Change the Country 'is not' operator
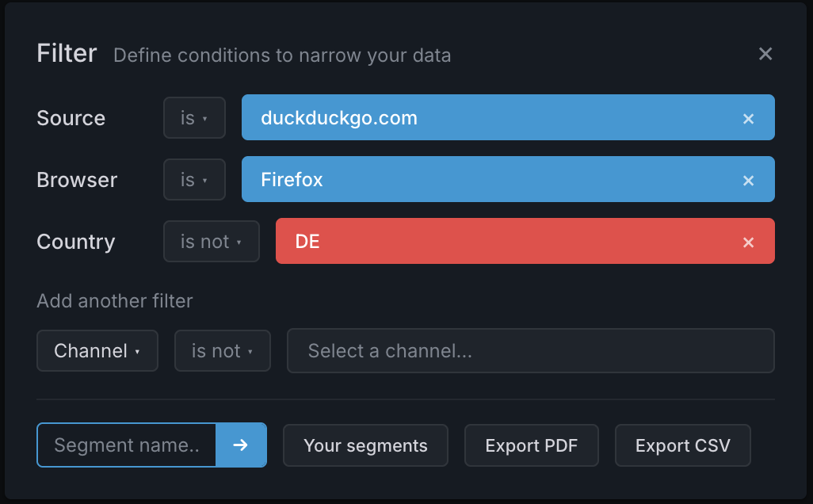 point(211,242)
